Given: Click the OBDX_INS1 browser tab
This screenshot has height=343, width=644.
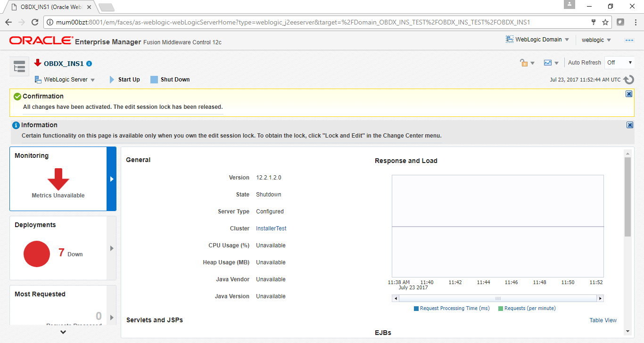Looking at the screenshot, I should [50, 7].
